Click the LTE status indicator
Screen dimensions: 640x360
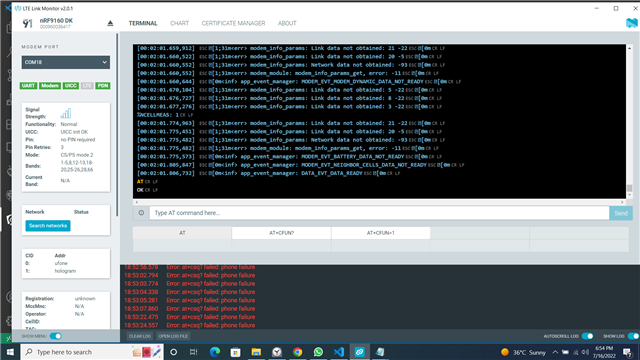87,86
